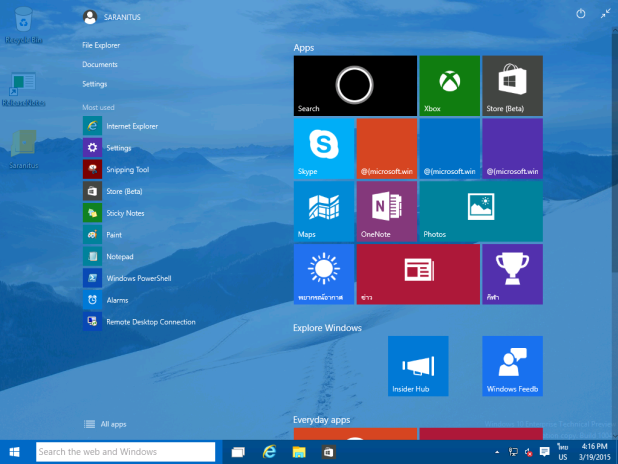Click the power button icon

[581, 14]
